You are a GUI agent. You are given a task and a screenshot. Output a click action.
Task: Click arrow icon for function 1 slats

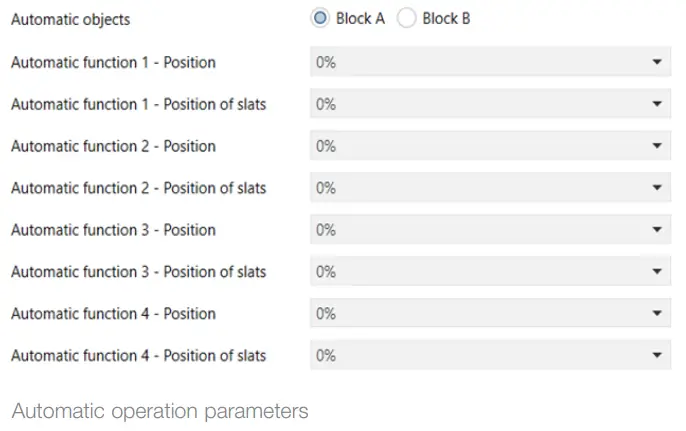pos(657,104)
